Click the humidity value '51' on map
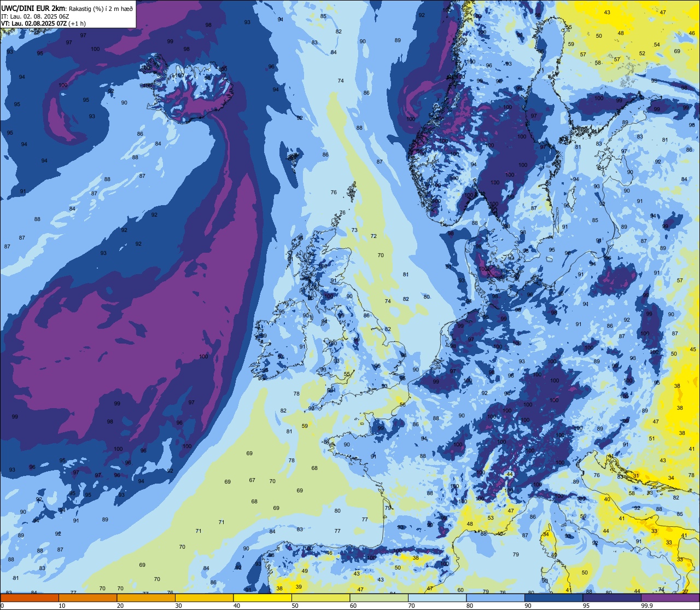This screenshot has height=610, width=700. point(652,439)
